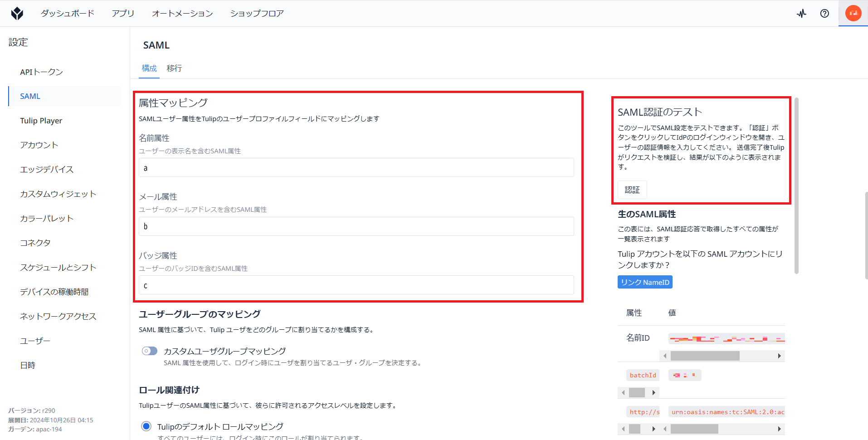This screenshot has height=440, width=868.
Task: Open the ショップフロア menu
Action: pyautogui.click(x=257, y=13)
